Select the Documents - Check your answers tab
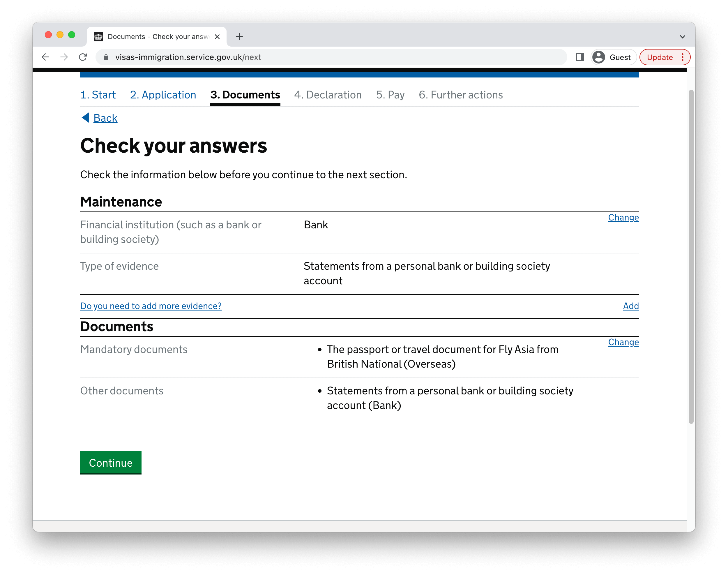Image resolution: width=728 pixels, height=575 pixels. coord(157,36)
